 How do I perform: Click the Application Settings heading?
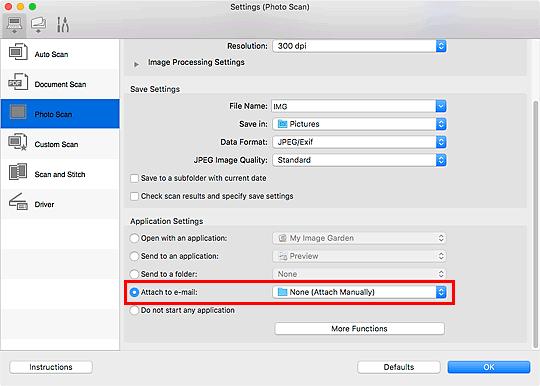pos(167,221)
